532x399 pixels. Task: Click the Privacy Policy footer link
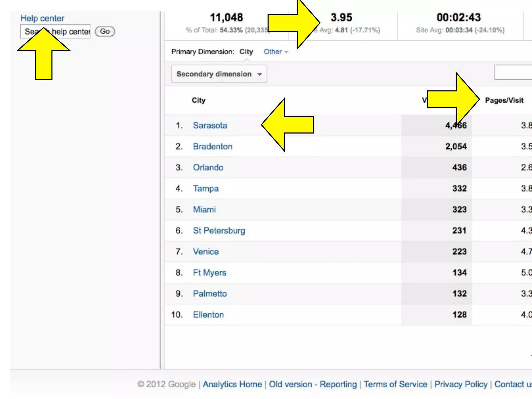click(461, 384)
